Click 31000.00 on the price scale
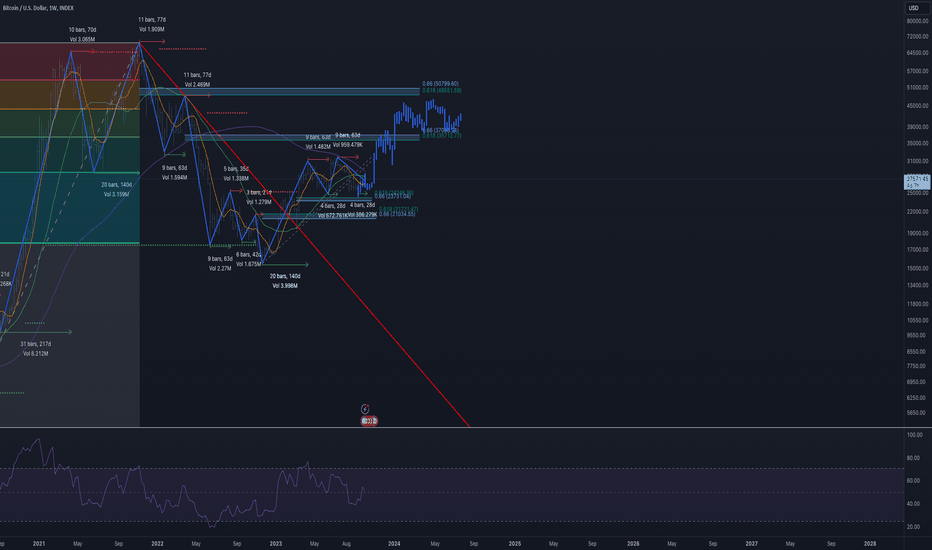Image resolution: width=932 pixels, height=550 pixels. [917, 161]
